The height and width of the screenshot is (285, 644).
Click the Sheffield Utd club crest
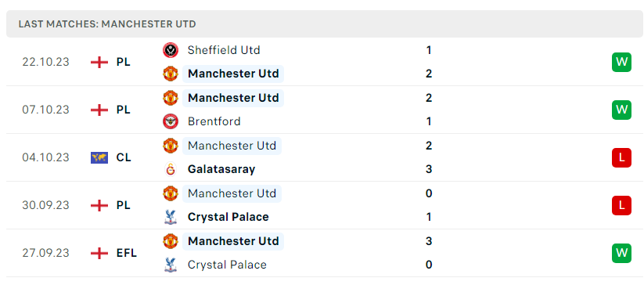coord(170,50)
